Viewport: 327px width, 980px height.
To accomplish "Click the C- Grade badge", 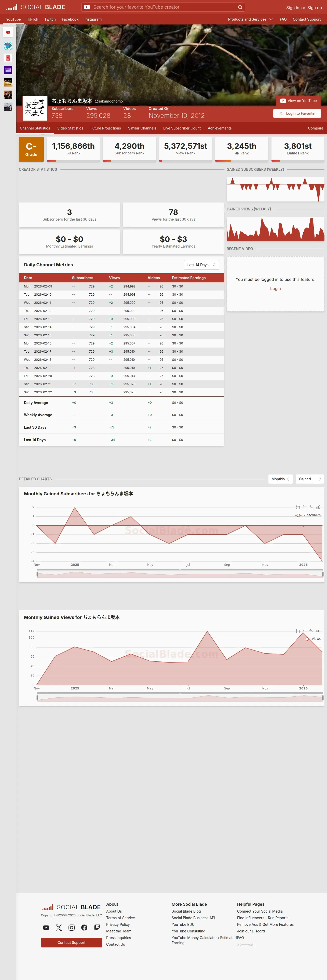I will (x=31, y=149).
